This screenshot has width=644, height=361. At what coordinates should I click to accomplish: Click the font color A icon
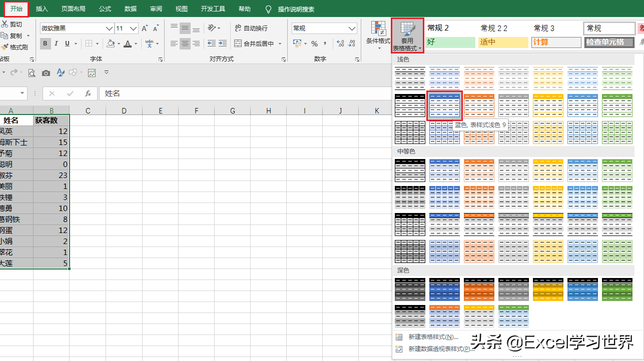pyautogui.click(x=128, y=43)
